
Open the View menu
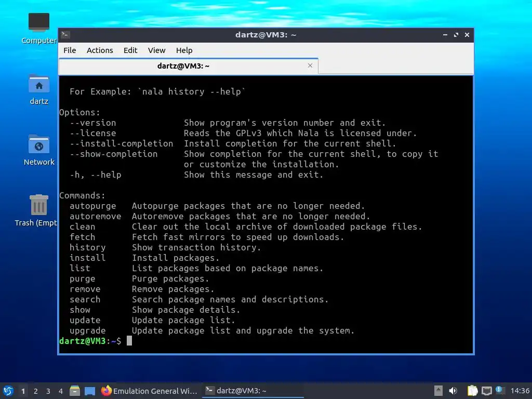tap(156, 50)
